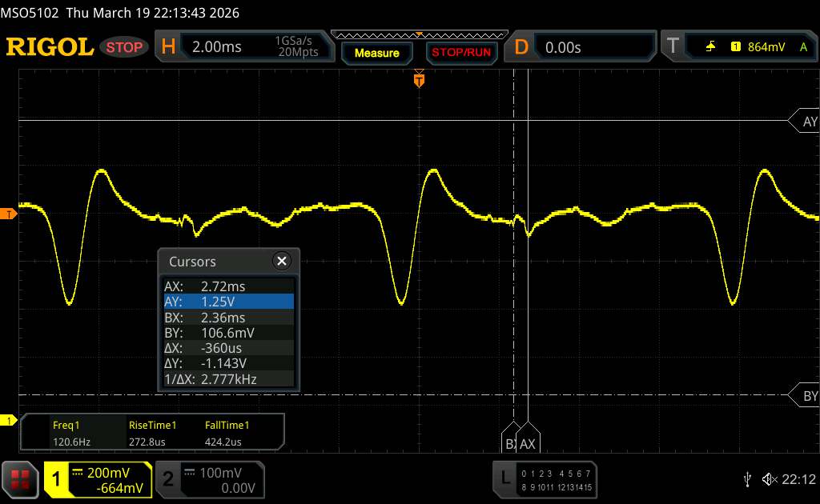Select the BX 2.36ms cursor row
Screen dimensions: 820x504
click(x=228, y=317)
